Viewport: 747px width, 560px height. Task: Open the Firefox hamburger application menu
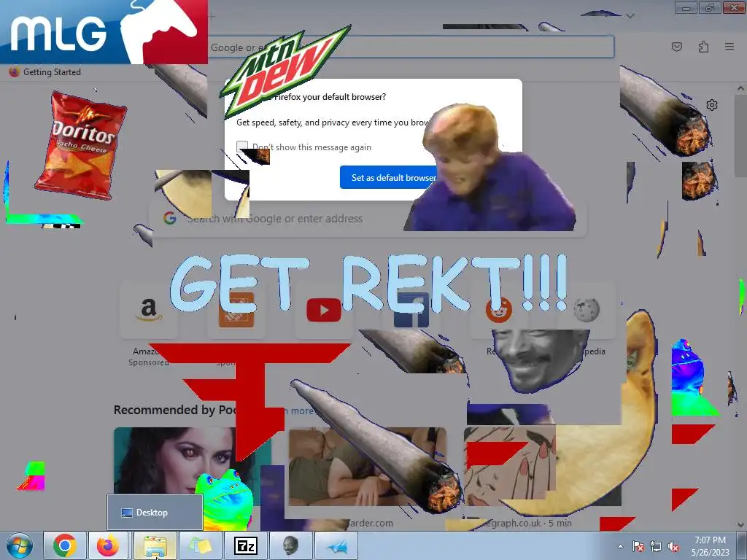(x=729, y=47)
